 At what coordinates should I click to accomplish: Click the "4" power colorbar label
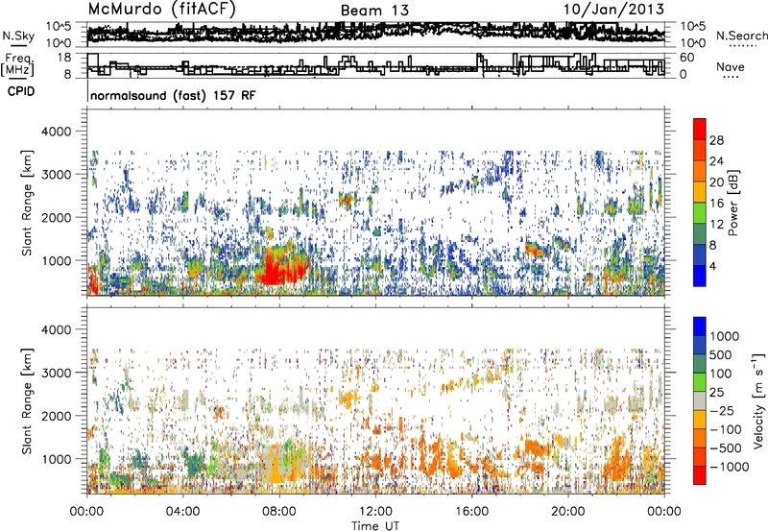712,267
